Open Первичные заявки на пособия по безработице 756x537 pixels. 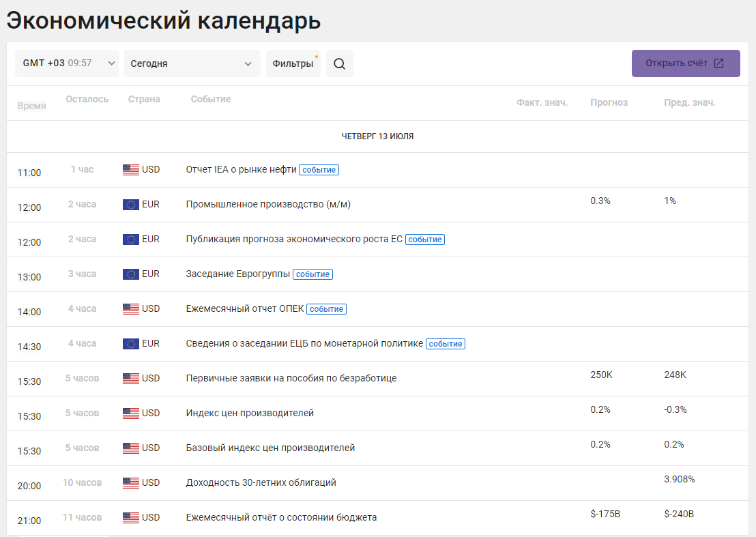coord(291,379)
